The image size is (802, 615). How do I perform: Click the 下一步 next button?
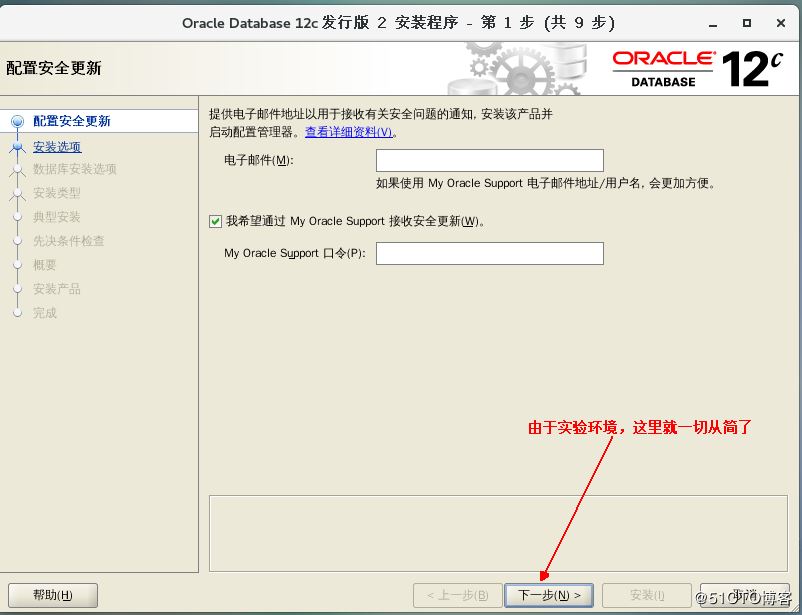tap(549, 596)
